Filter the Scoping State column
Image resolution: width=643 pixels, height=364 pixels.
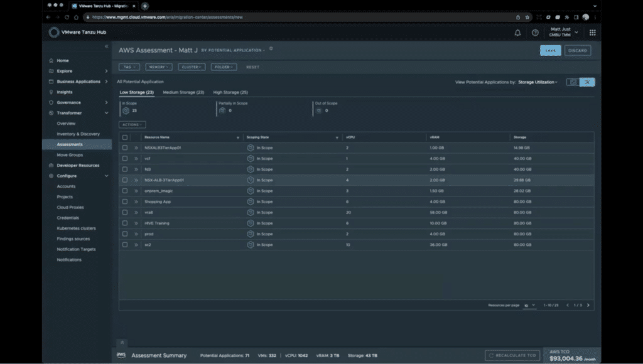click(337, 137)
